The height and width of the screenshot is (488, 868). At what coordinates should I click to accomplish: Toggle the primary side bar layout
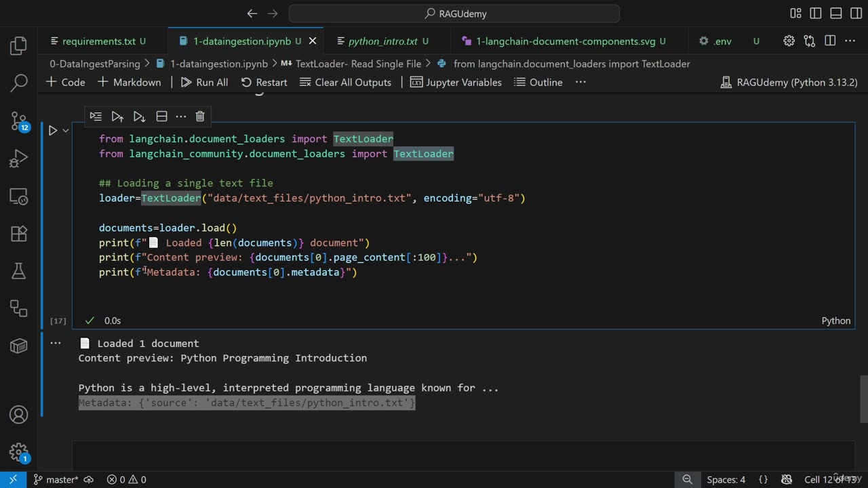click(816, 14)
